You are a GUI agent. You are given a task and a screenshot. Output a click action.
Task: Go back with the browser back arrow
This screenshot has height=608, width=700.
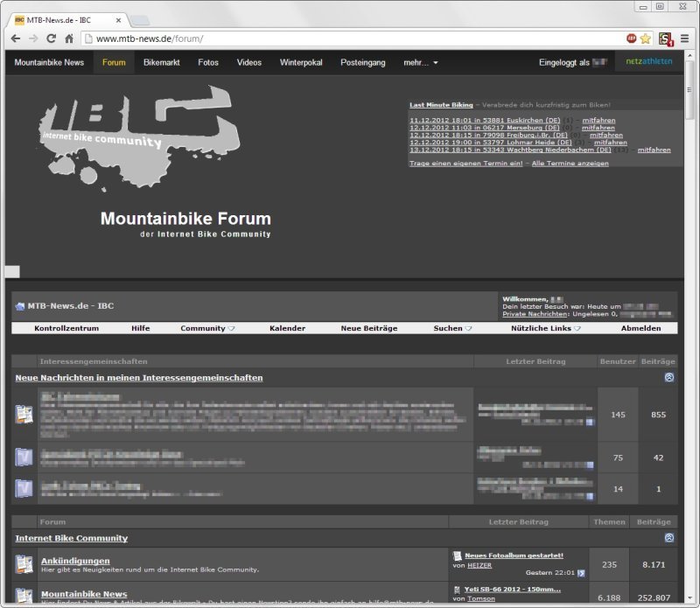point(16,38)
